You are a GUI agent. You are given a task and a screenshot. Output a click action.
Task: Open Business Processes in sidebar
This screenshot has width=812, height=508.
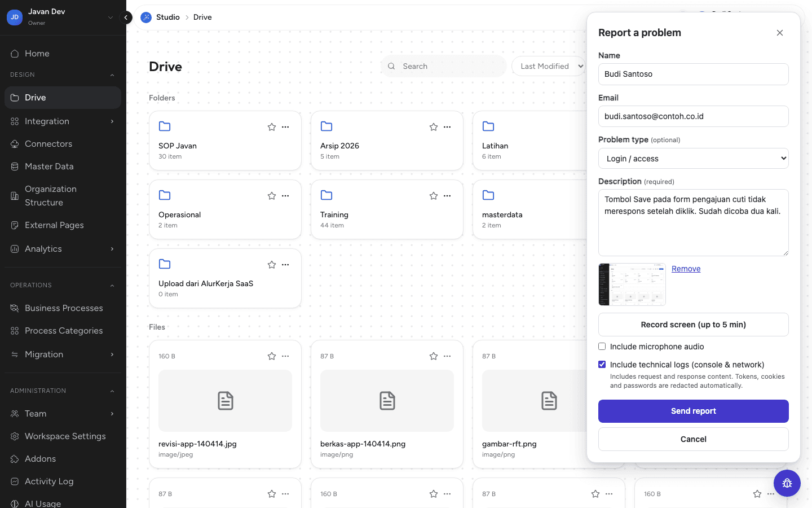coord(63,308)
